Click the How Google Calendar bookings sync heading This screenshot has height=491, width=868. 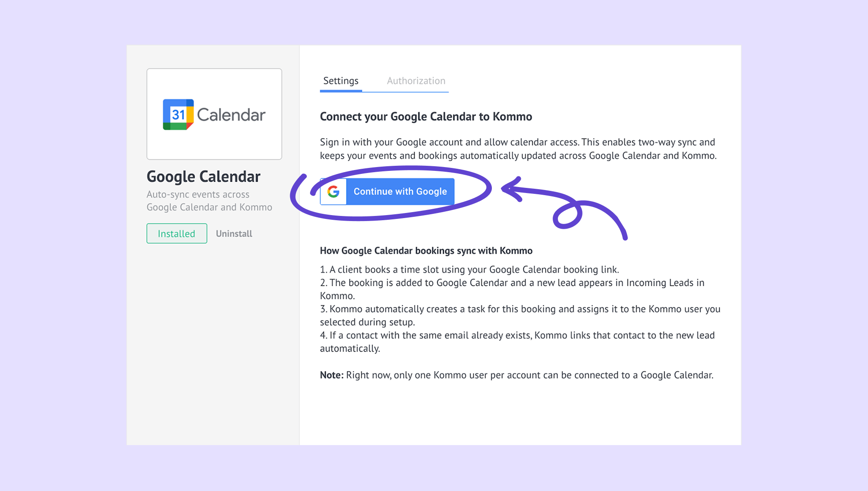[x=426, y=251]
